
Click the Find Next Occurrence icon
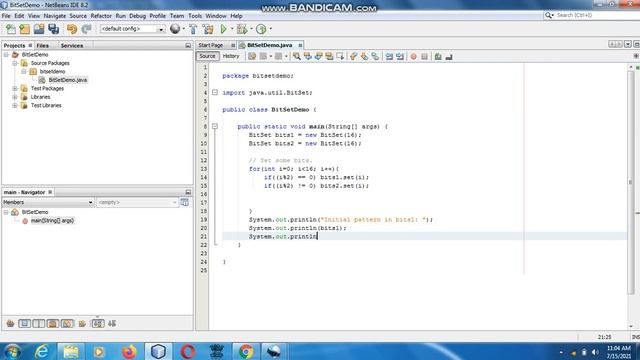click(x=318, y=56)
